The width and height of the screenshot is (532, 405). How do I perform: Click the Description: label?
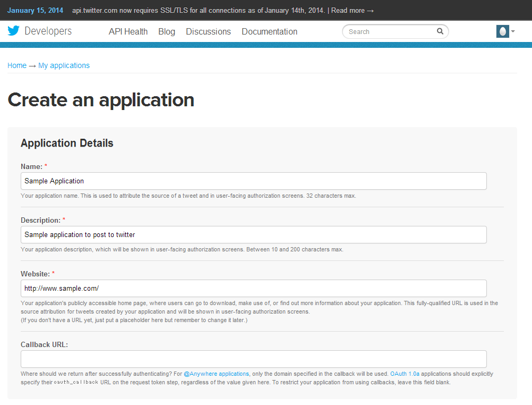coord(40,220)
